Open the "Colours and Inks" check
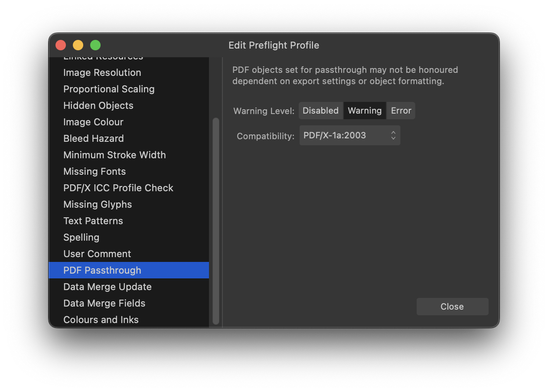548x392 pixels. pyautogui.click(x=101, y=320)
